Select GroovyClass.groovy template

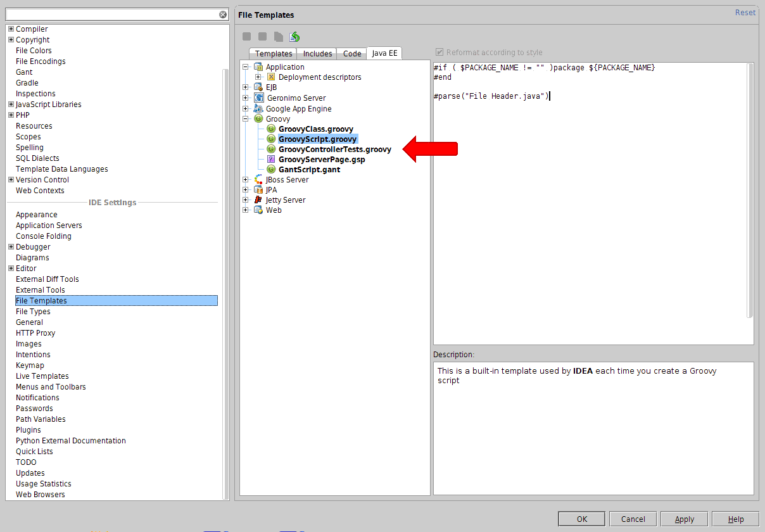coord(316,129)
